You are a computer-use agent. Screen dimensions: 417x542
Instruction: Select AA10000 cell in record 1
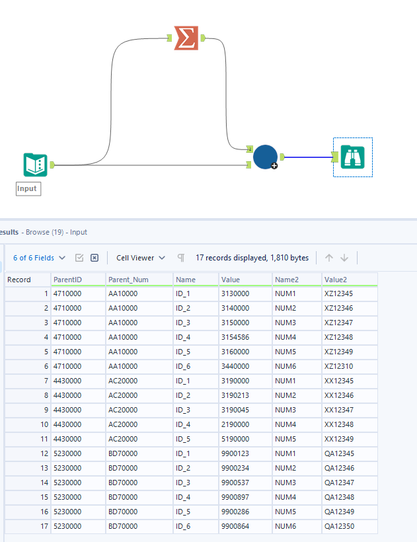(x=139, y=294)
